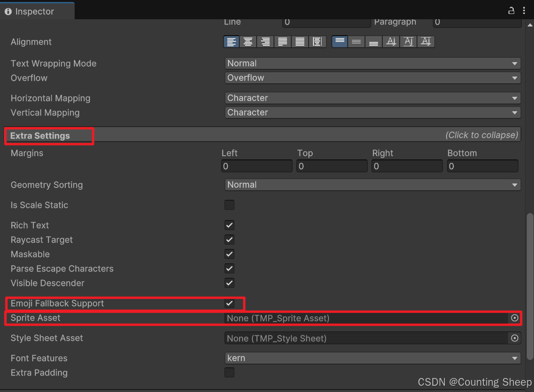
Task: Apply justified text alignment
Action: pyautogui.click(x=283, y=41)
